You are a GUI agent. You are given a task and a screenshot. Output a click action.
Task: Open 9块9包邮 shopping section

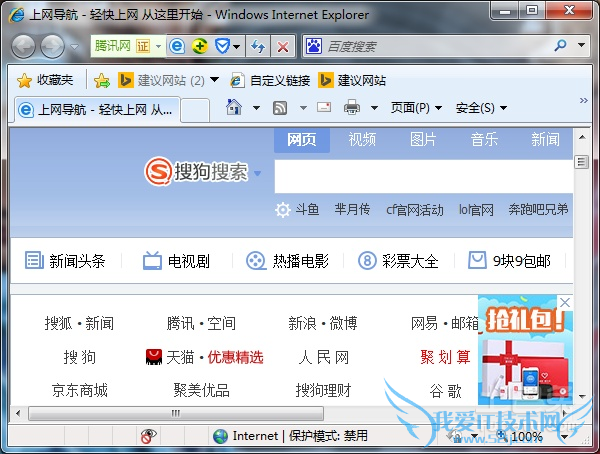pos(510,261)
